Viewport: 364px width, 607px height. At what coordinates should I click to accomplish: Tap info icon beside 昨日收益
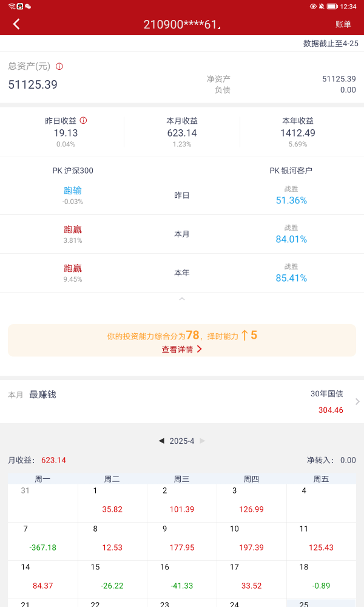tap(83, 120)
